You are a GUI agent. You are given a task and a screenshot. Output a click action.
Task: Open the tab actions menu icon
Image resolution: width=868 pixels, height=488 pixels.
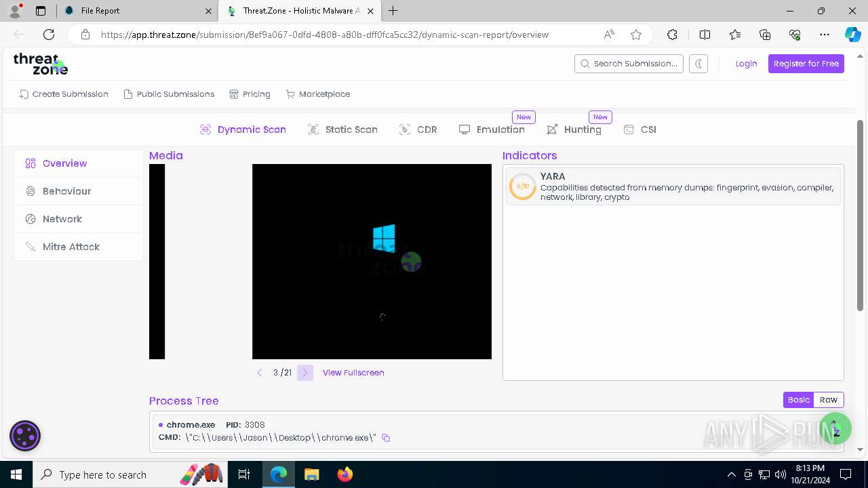[x=41, y=11]
